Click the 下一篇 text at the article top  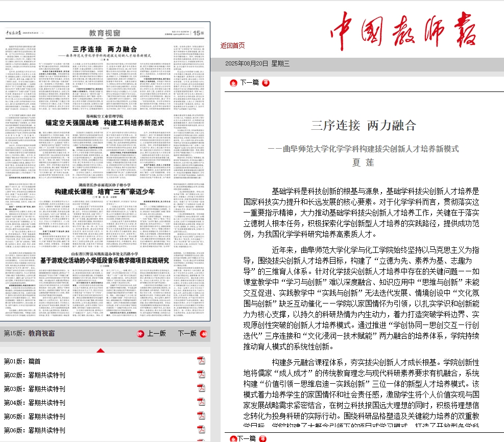[x=249, y=83]
